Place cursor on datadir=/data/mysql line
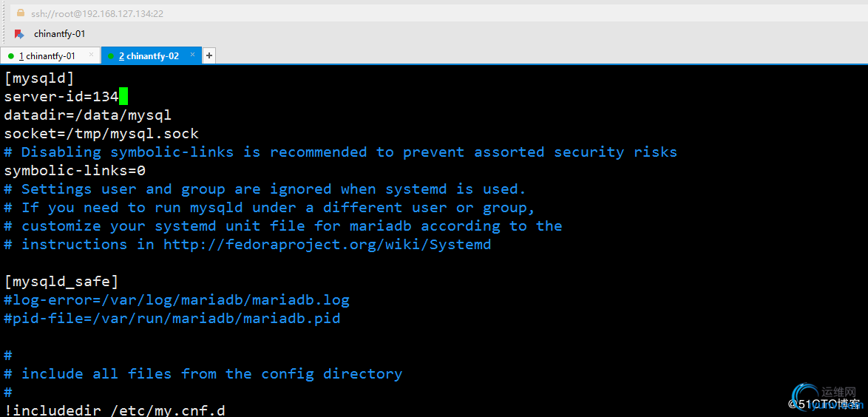The image size is (868, 417). coord(87,115)
